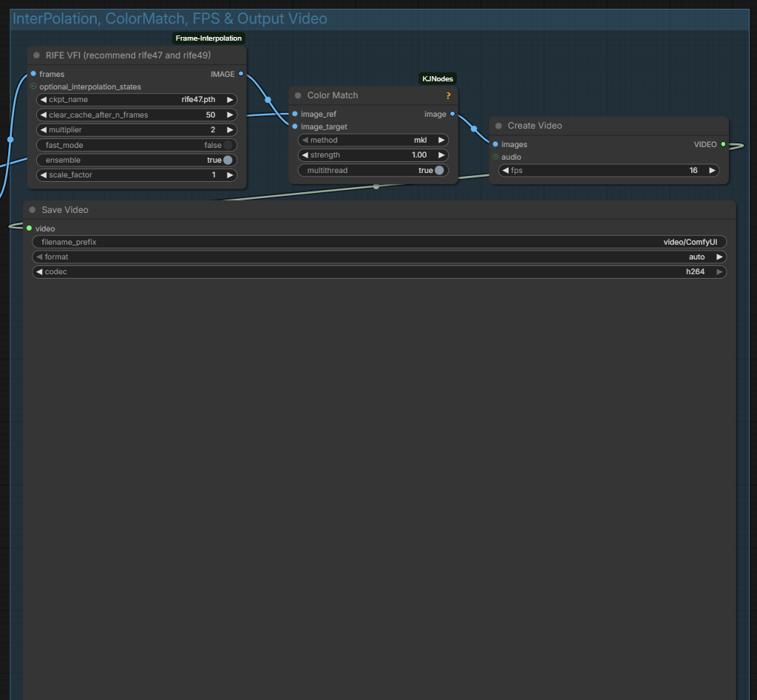Select previous ckpt_name with left arrow
757x700 pixels.
[44, 100]
